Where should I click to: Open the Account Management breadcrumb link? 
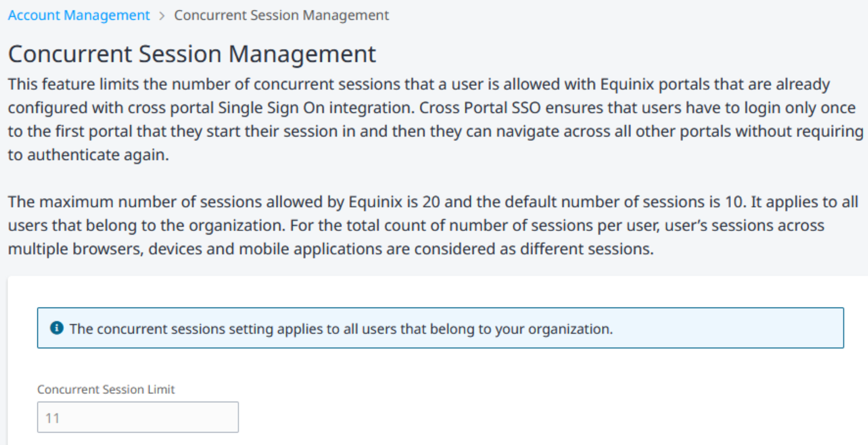79,15
